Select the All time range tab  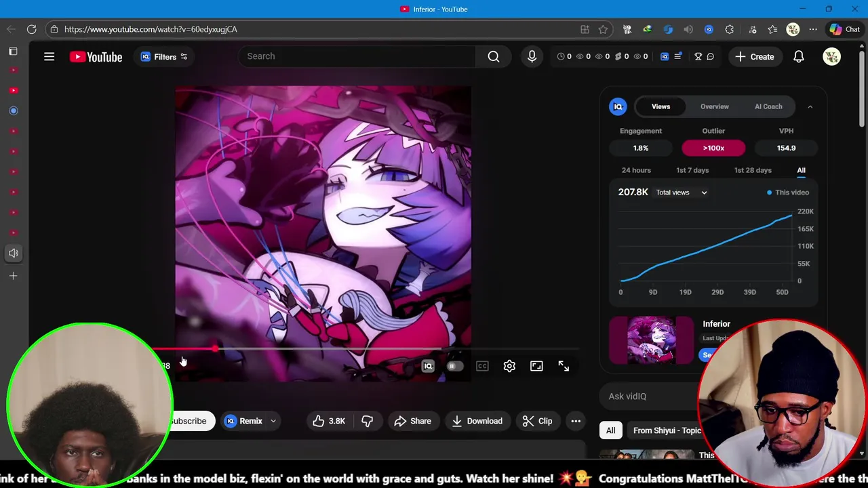pyautogui.click(x=801, y=170)
